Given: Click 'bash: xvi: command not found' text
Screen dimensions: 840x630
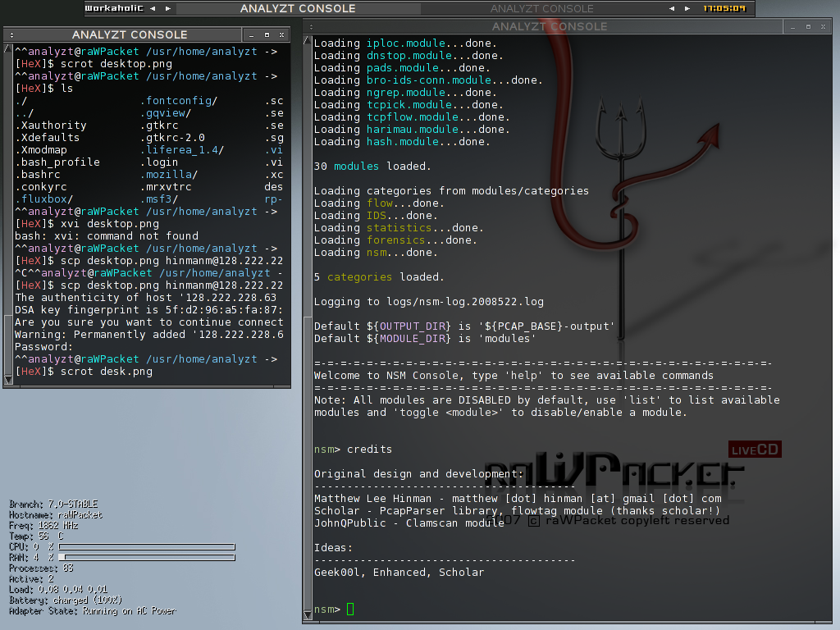Looking at the screenshot, I should click(107, 236).
